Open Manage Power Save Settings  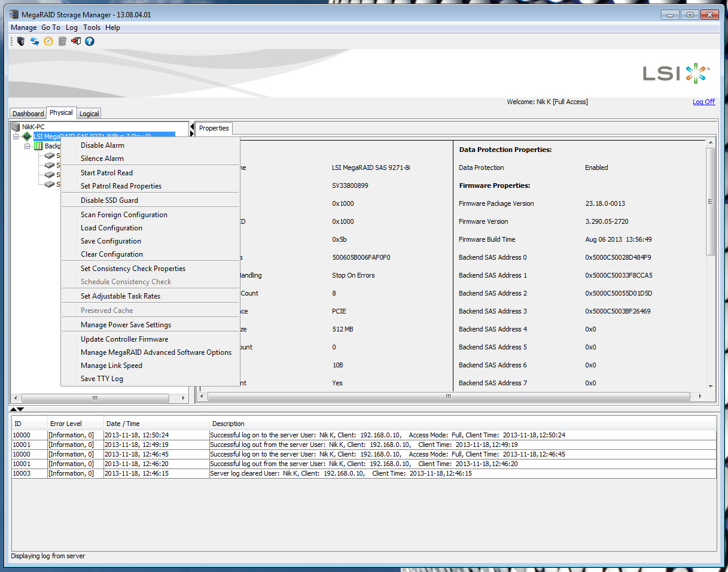tap(126, 325)
